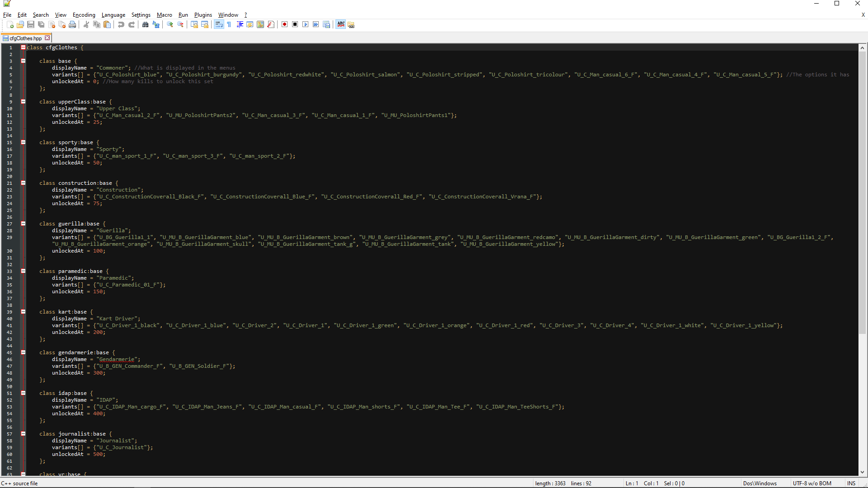Click the Dos\Windows line ending status

pyautogui.click(x=759, y=483)
